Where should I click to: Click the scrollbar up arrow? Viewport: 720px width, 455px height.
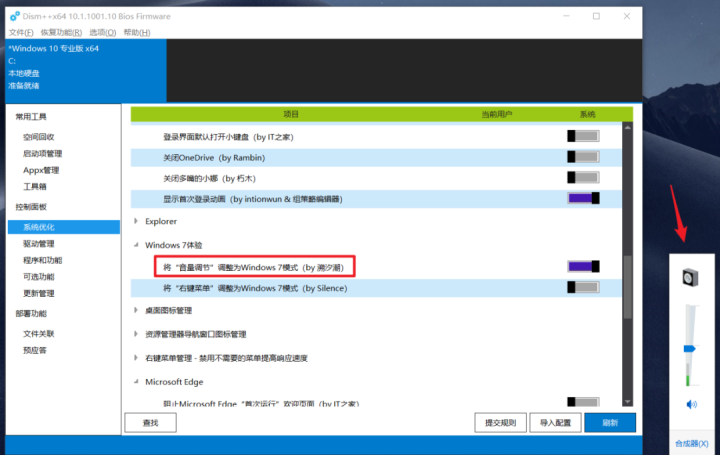(627, 127)
